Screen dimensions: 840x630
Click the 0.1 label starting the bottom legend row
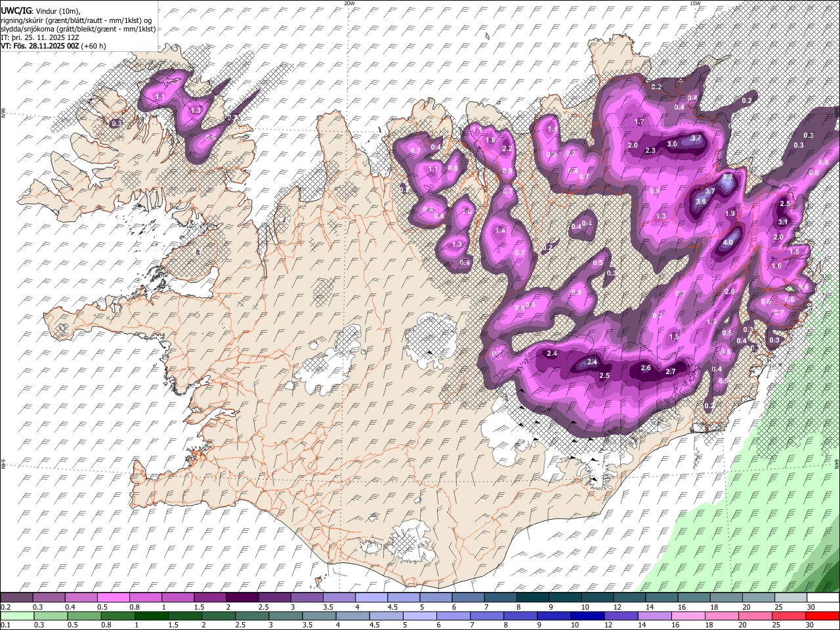[x=5, y=625]
